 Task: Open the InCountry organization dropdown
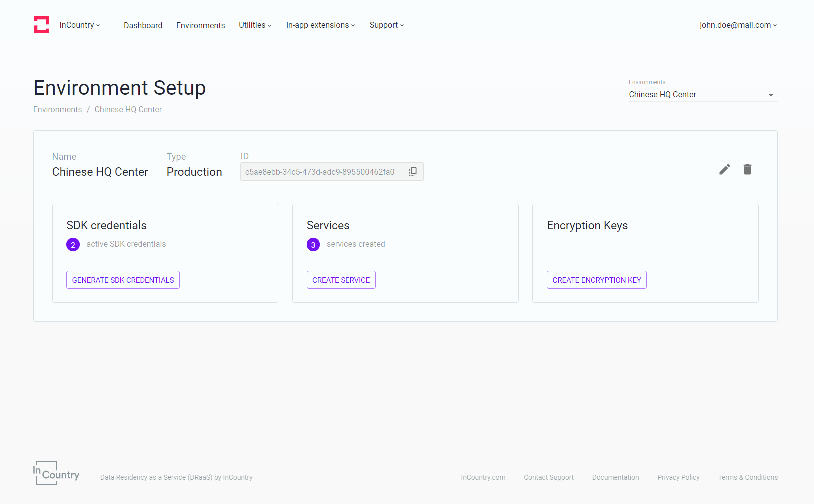[x=80, y=25]
